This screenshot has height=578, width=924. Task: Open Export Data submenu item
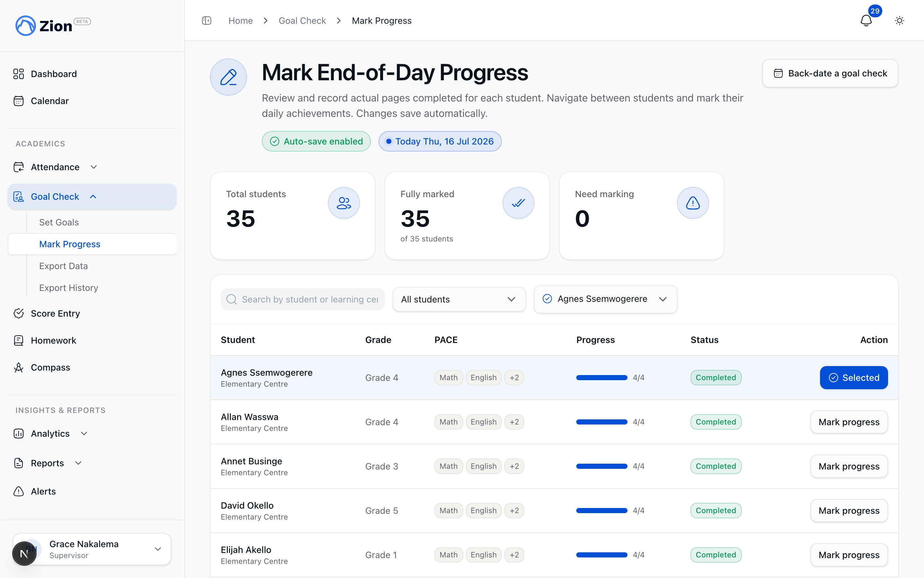[64, 266]
